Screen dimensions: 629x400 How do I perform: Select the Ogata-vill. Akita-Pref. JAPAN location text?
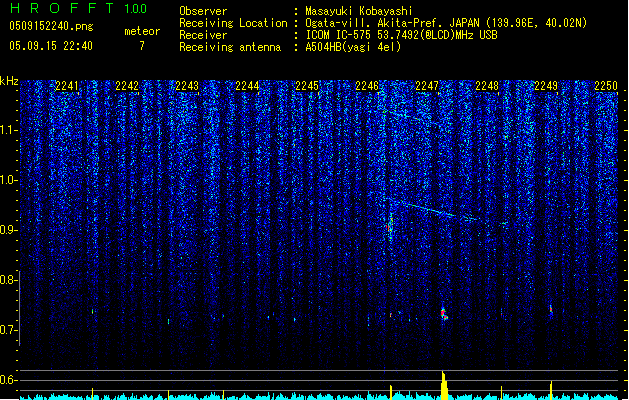click(446, 23)
